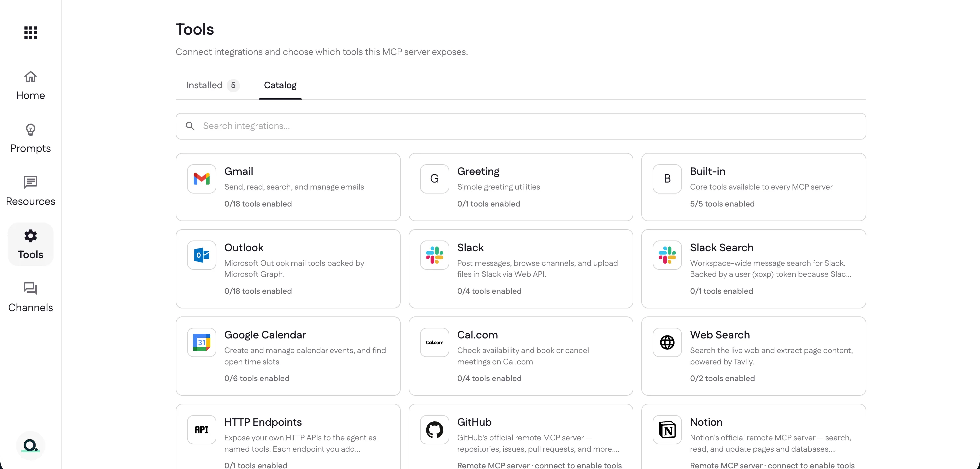Click the Greeting G icon

point(434,179)
